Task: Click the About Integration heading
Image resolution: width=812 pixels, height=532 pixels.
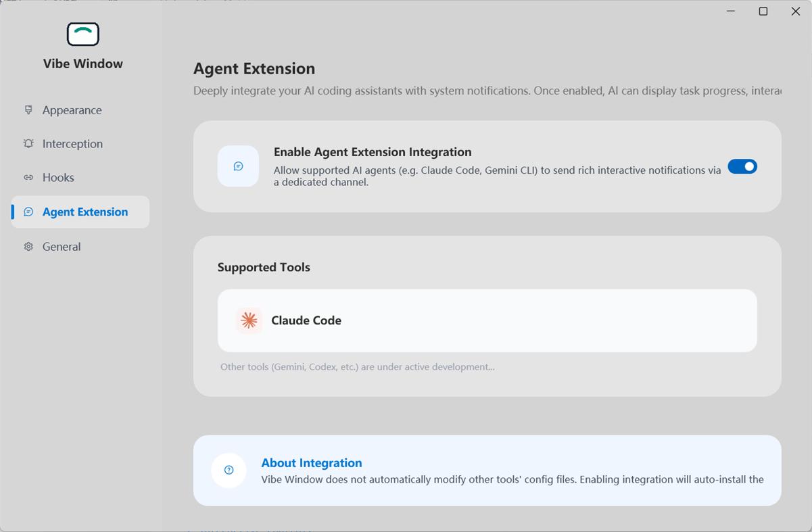Action: point(312,463)
